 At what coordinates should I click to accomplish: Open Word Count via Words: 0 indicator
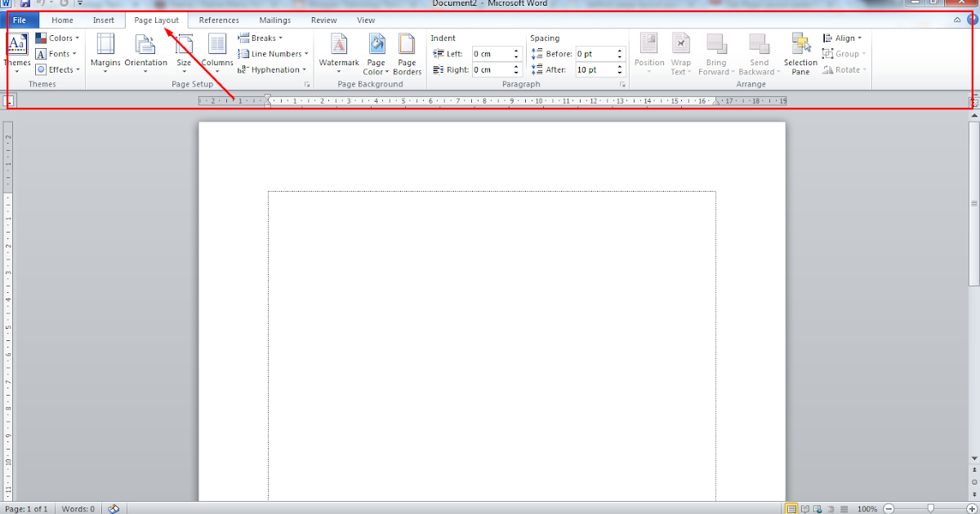(77, 508)
